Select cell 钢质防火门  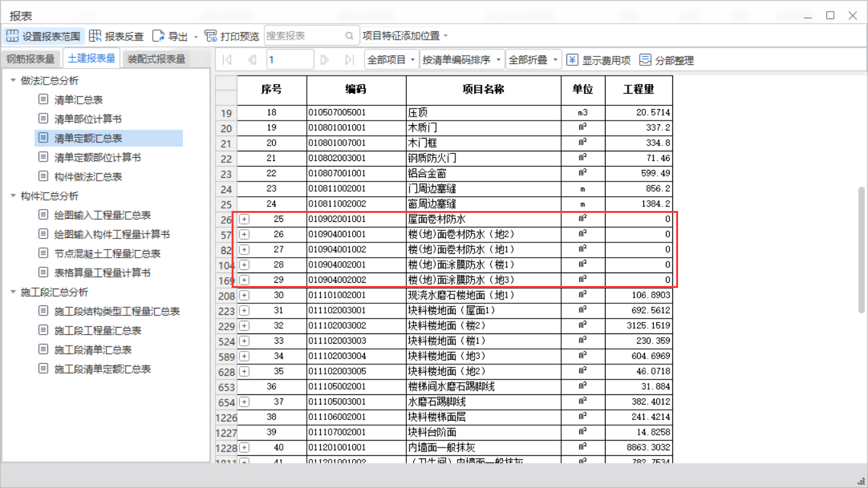click(483, 158)
